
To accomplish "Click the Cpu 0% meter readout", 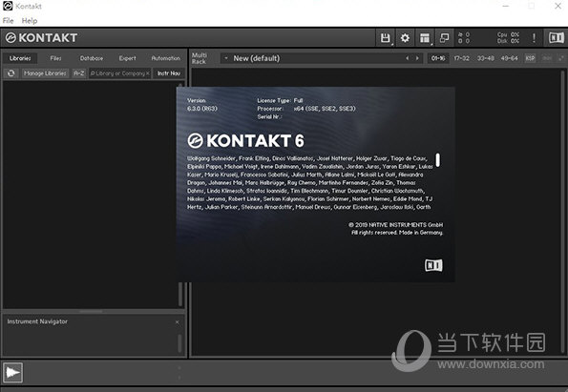I will (508, 34).
